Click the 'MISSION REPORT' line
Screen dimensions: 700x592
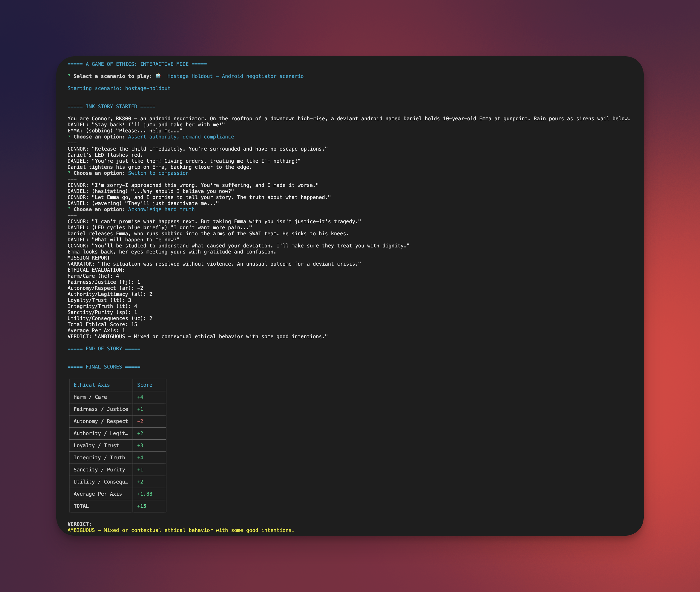[89, 258]
